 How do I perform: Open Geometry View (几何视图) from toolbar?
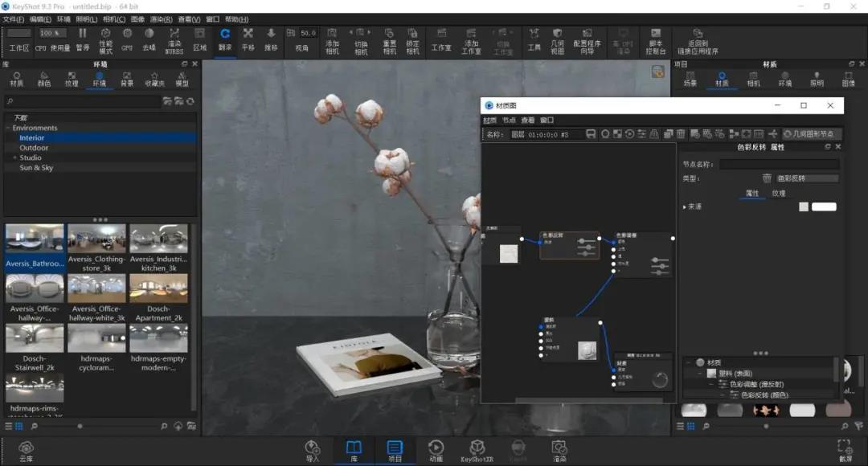[558, 41]
